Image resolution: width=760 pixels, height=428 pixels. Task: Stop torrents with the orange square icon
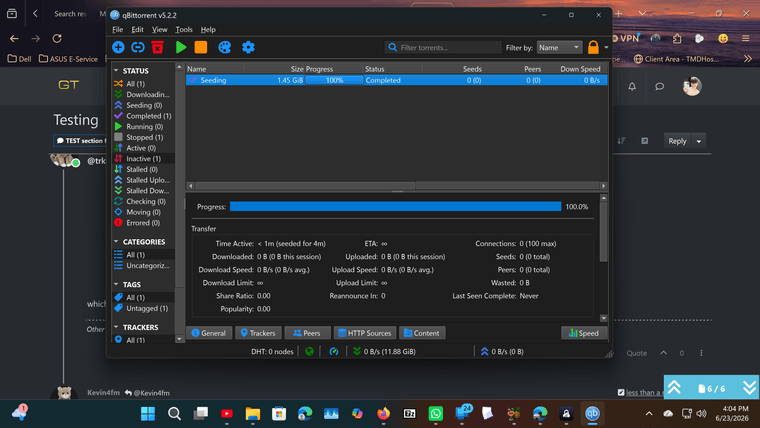pos(201,47)
